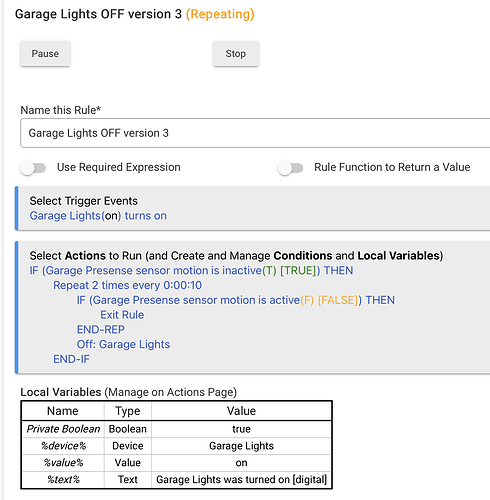The width and height of the screenshot is (490, 500).
Task: Click the Name this Rule label
Action: point(61,110)
